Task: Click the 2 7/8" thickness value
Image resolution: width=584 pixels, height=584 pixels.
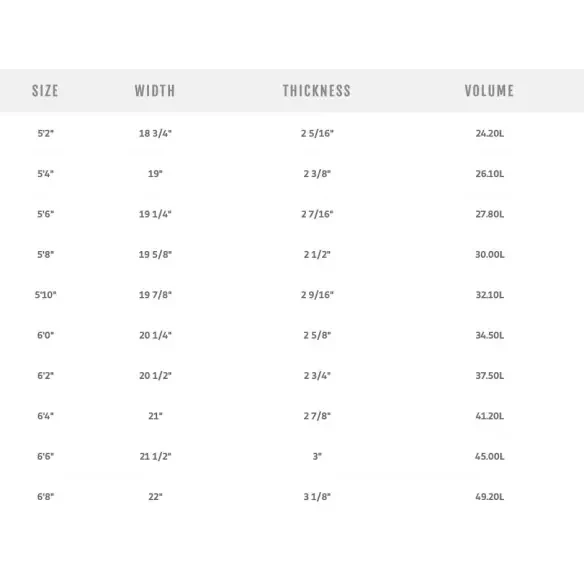Action: tap(317, 416)
